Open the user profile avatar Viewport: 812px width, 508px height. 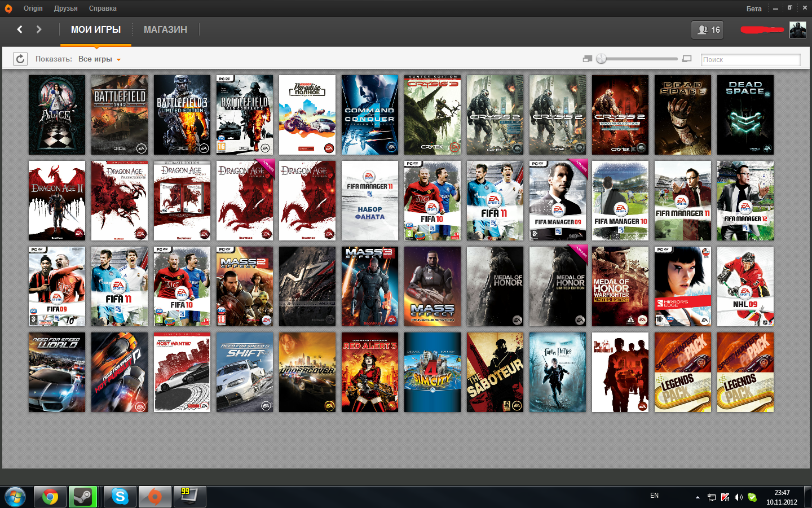coord(797,30)
